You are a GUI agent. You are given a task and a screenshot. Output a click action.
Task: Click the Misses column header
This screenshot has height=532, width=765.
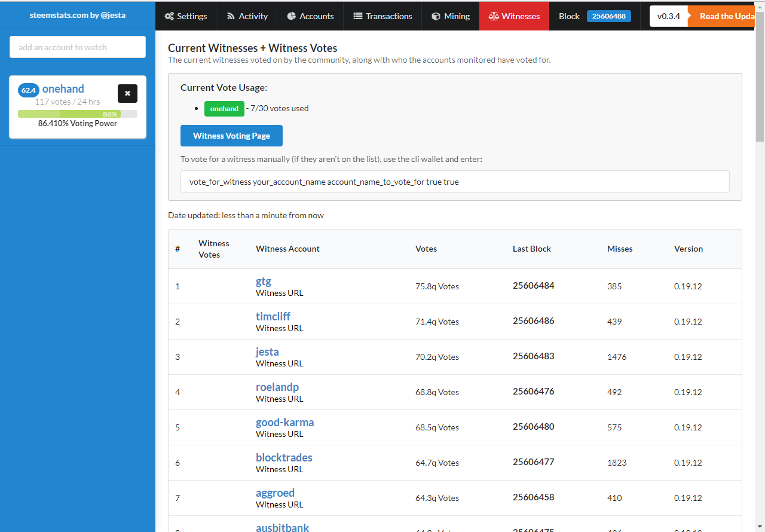[x=620, y=249]
